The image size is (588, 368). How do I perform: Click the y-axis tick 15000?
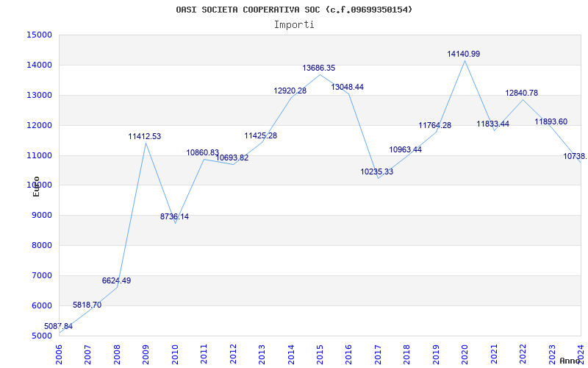pyautogui.click(x=39, y=35)
